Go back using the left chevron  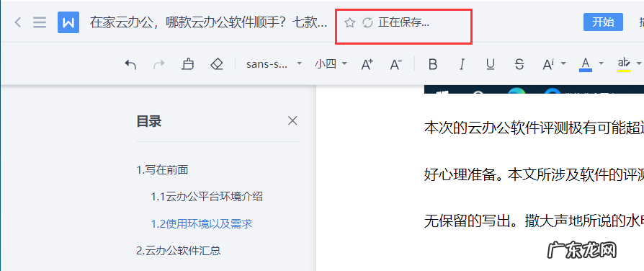(x=18, y=22)
